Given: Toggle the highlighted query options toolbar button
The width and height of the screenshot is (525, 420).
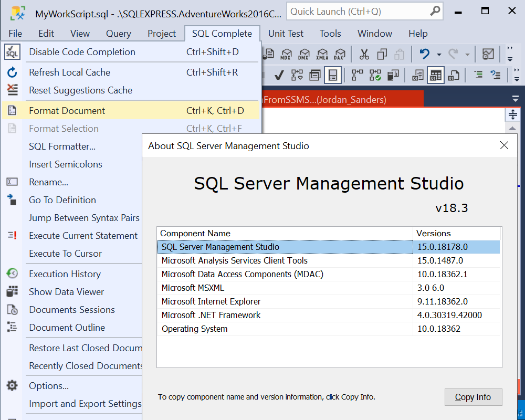Looking at the screenshot, I should click(333, 75).
